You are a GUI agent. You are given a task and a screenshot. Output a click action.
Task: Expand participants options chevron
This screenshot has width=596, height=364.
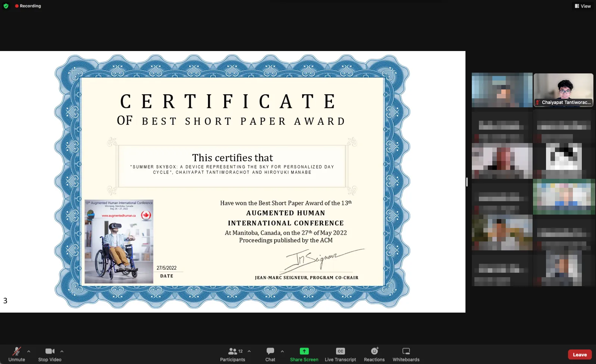click(x=249, y=351)
